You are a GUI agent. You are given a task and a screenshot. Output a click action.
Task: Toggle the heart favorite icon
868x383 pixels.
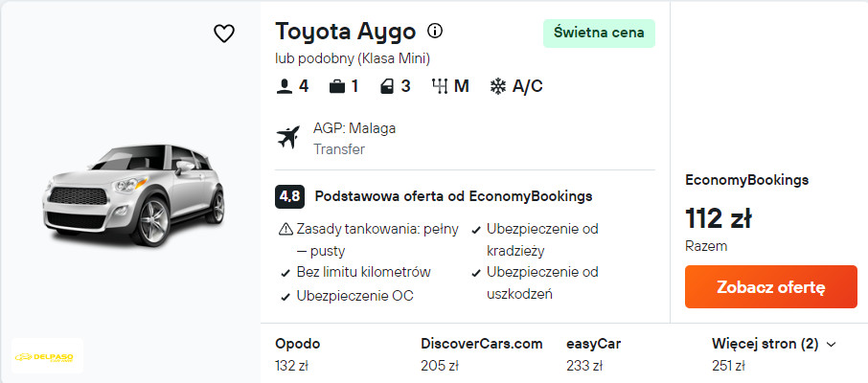pos(223,34)
